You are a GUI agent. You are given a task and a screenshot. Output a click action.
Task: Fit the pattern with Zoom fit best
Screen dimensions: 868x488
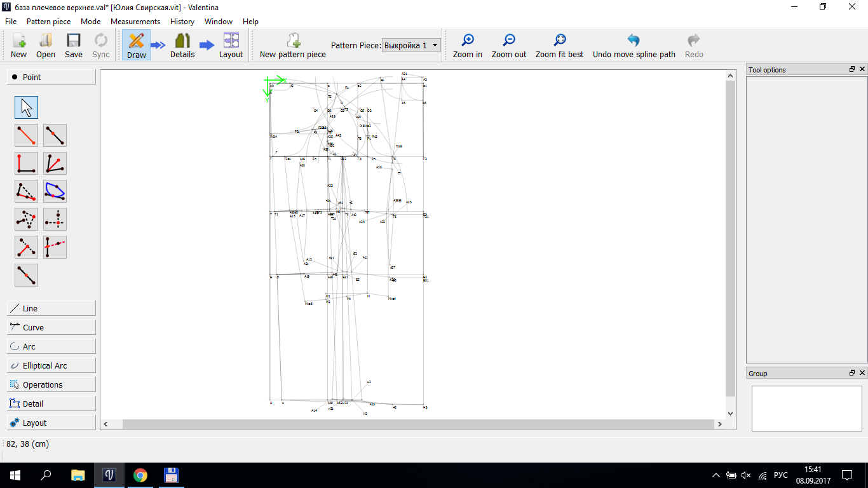pos(559,46)
